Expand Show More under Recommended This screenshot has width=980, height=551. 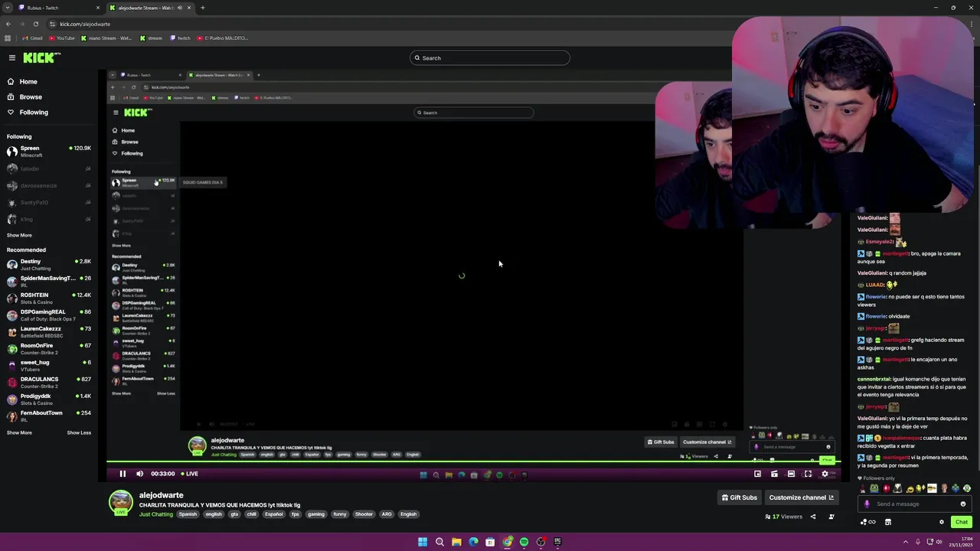(x=19, y=432)
